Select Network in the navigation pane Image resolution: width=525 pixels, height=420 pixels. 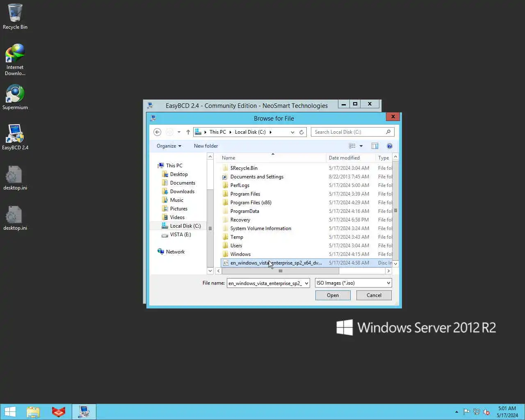[175, 252]
